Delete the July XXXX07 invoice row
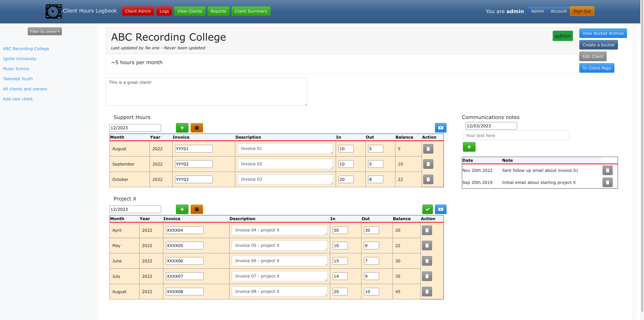644x320 pixels. pyautogui.click(x=427, y=276)
